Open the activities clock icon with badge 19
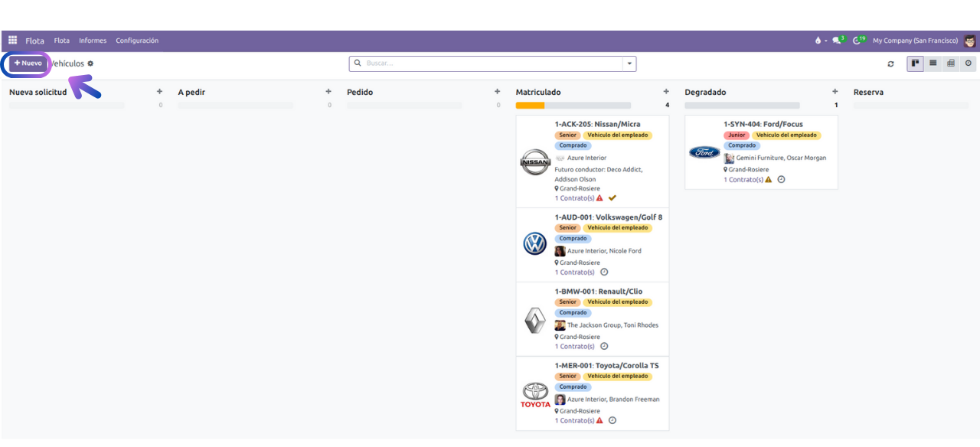980x447 pixels. tap(857, 41)
